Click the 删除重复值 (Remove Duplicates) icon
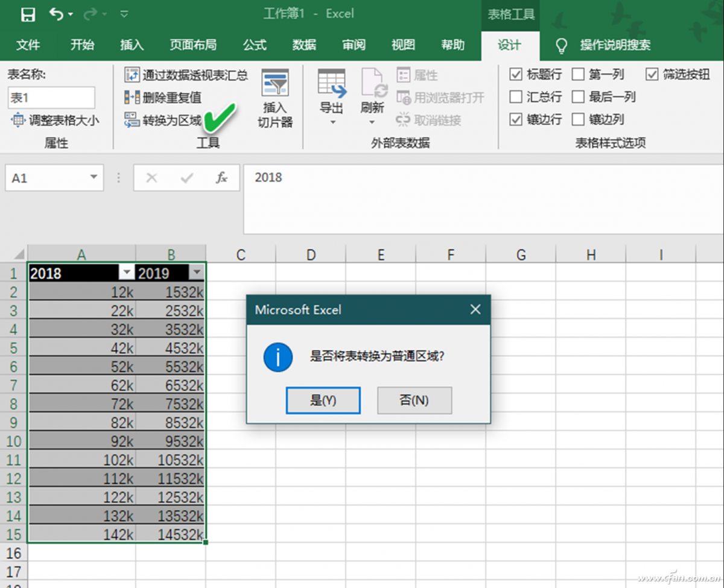This screenshot has height=588, width=724. (x=132, y=97)
